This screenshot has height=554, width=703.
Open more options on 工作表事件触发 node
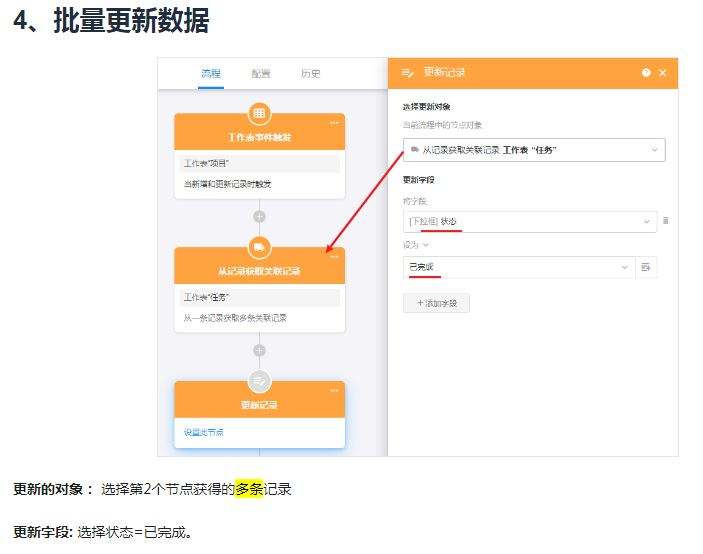334,123
